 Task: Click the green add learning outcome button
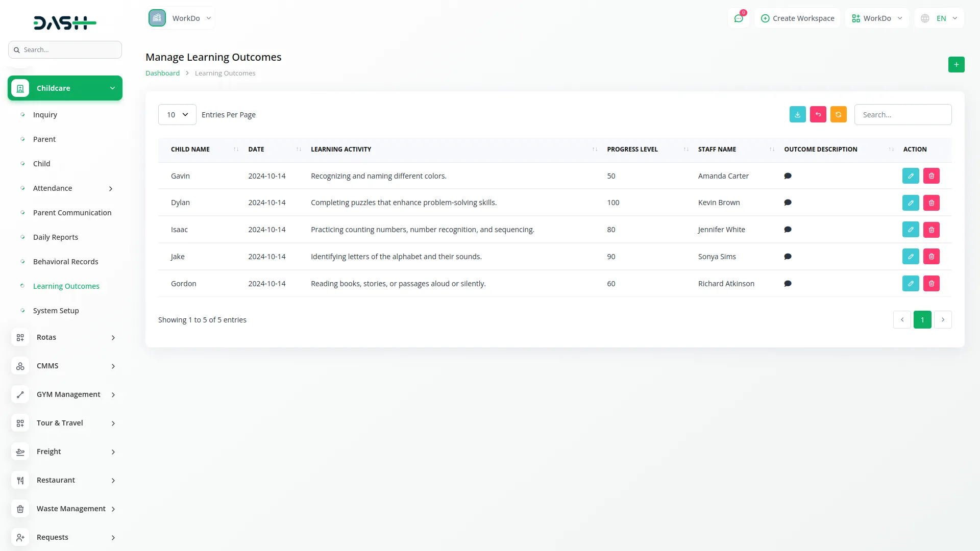[x=956, y=65]
